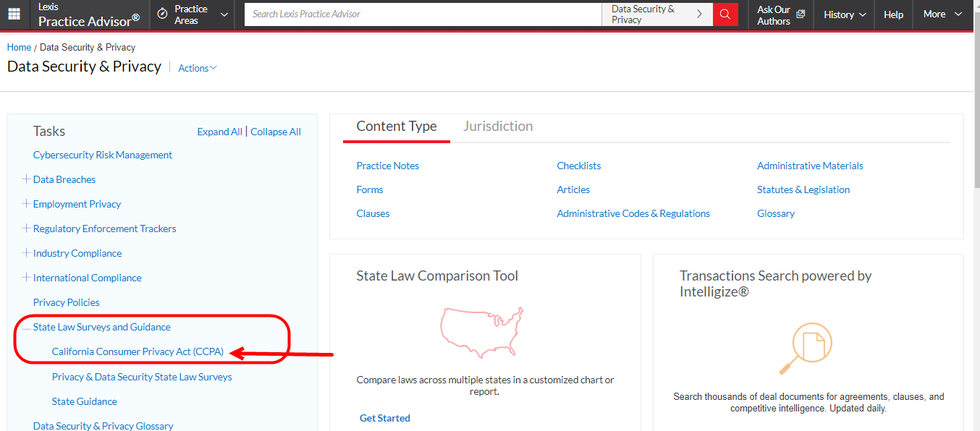Click the Home breadcrumb link
This screenshot has width=980, height=431.
(x=19, y=47)
